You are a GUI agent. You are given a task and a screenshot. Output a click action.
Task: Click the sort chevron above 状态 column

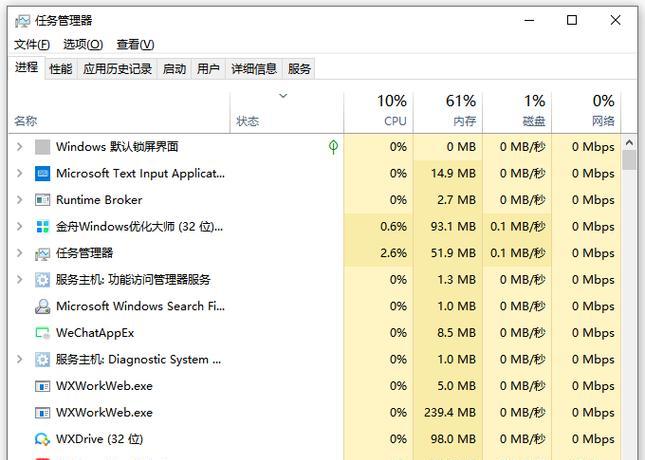[283, 96]
